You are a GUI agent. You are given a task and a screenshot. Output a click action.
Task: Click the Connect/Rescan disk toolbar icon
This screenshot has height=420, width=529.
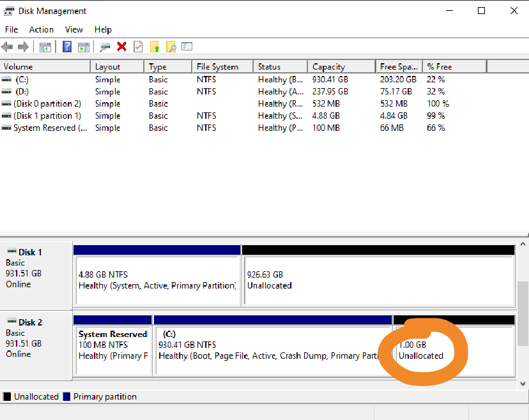pyautogui.click(x=105, y=47)
